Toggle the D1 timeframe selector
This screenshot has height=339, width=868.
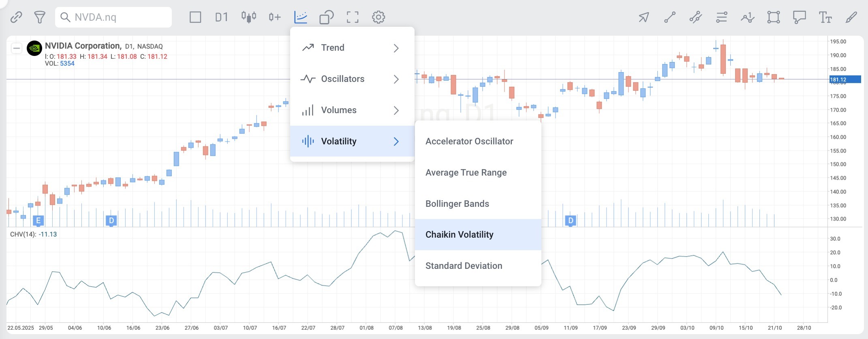(x=221, y=17)
